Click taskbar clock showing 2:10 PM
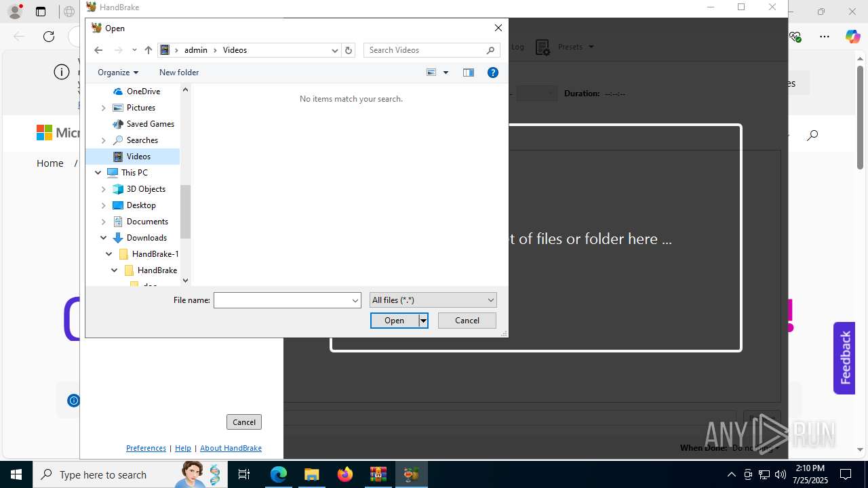Image resolution: width=868 pixels, height=488 pixels. [x=810, y=474]
